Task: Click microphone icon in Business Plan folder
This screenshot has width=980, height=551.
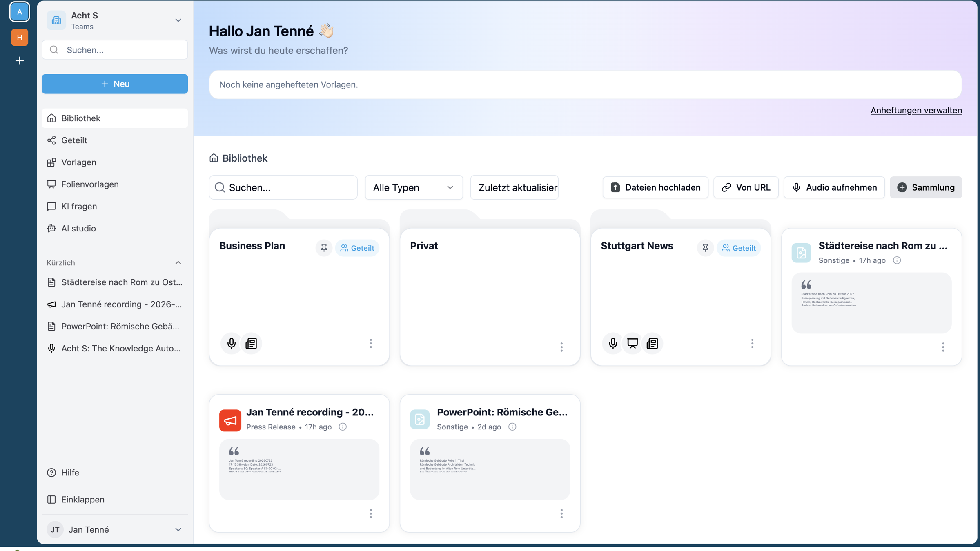Action: pos(231,343)
